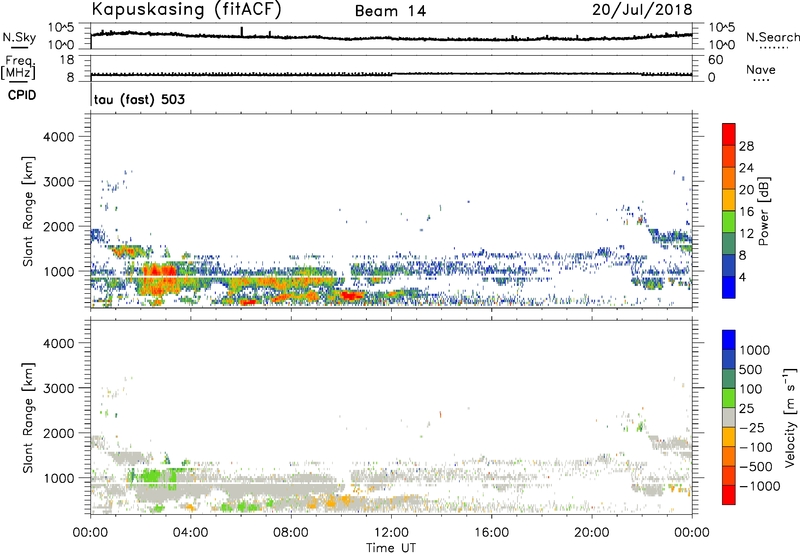The image size is (800, 554).
Task: Click the 4000 tick of the Power panel
Action: (x=59, y=137)
